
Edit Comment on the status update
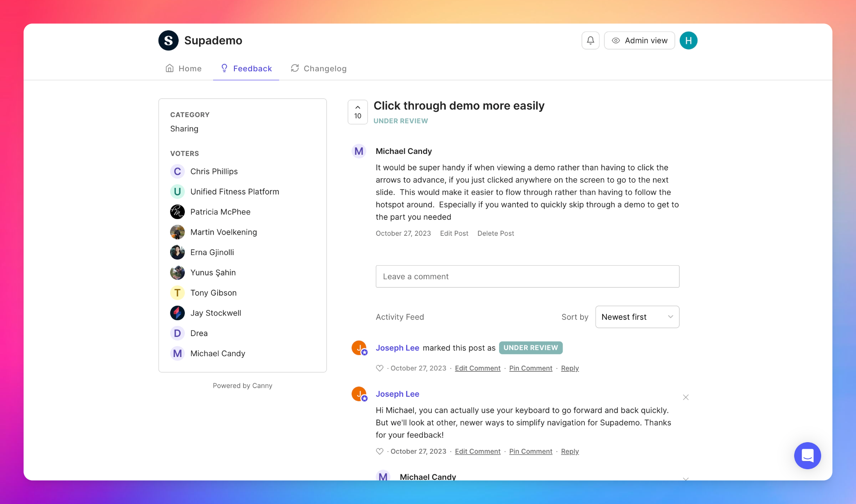click(x=478, y=368)
